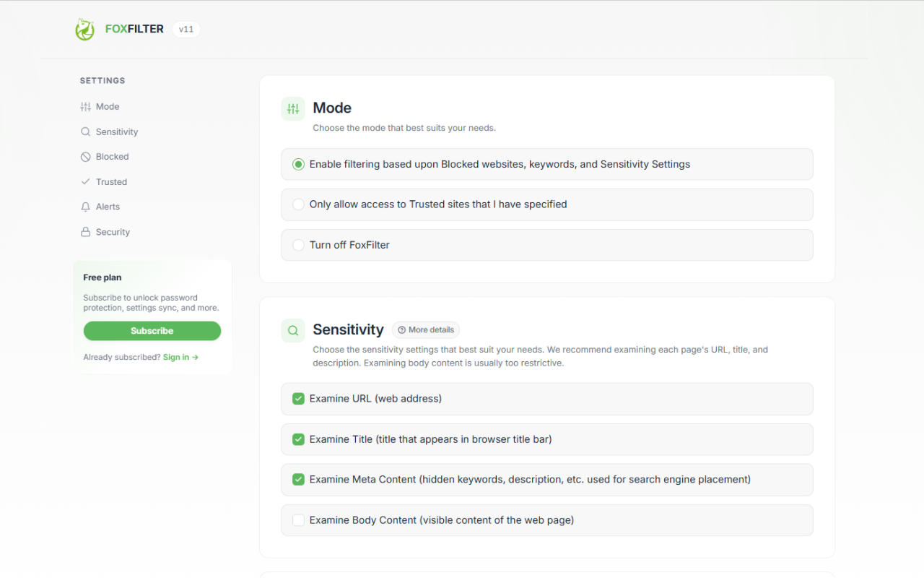Click the FOXFILTER brand name

(134, 30)
